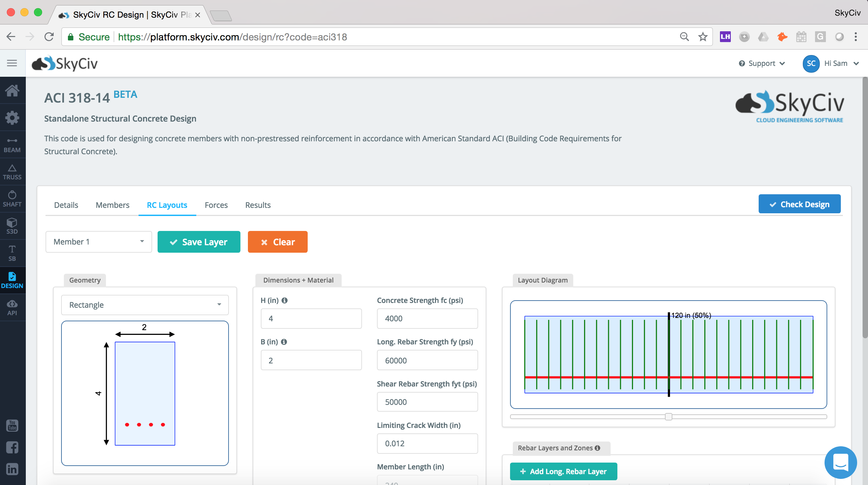This screenshot has width=868, height=485.
Task: Select the Rectangle geometry dropdown
Action: coord(144,305)
